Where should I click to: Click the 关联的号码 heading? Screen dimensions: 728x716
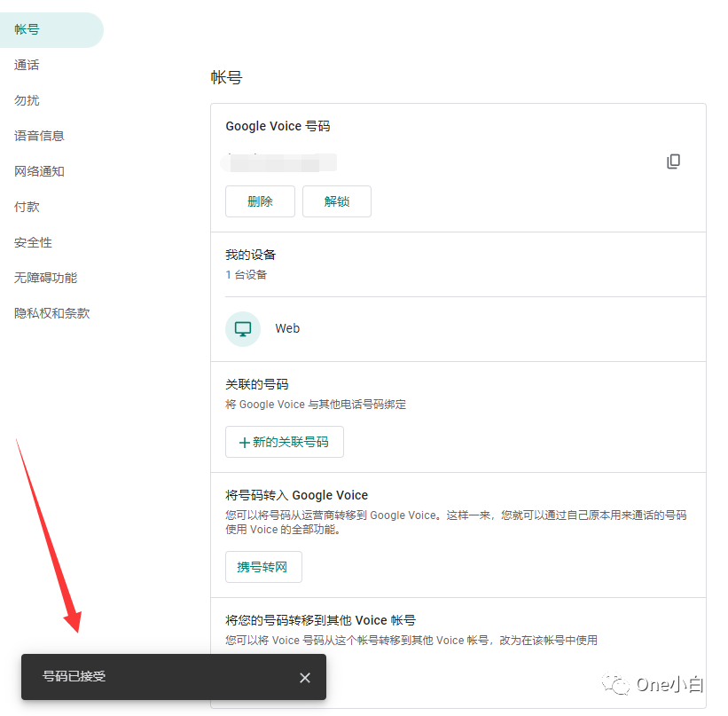pyautogui.click(x=257, y=384)
